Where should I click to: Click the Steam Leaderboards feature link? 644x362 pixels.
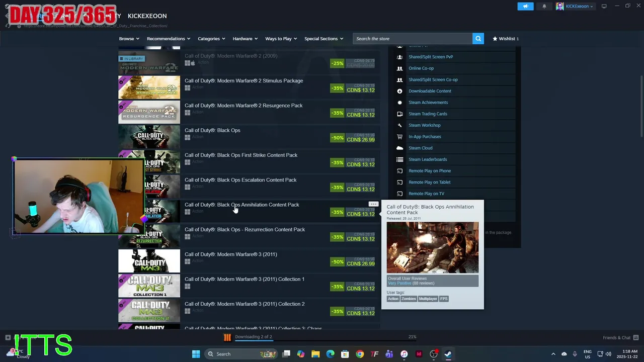tap(428, 159)
